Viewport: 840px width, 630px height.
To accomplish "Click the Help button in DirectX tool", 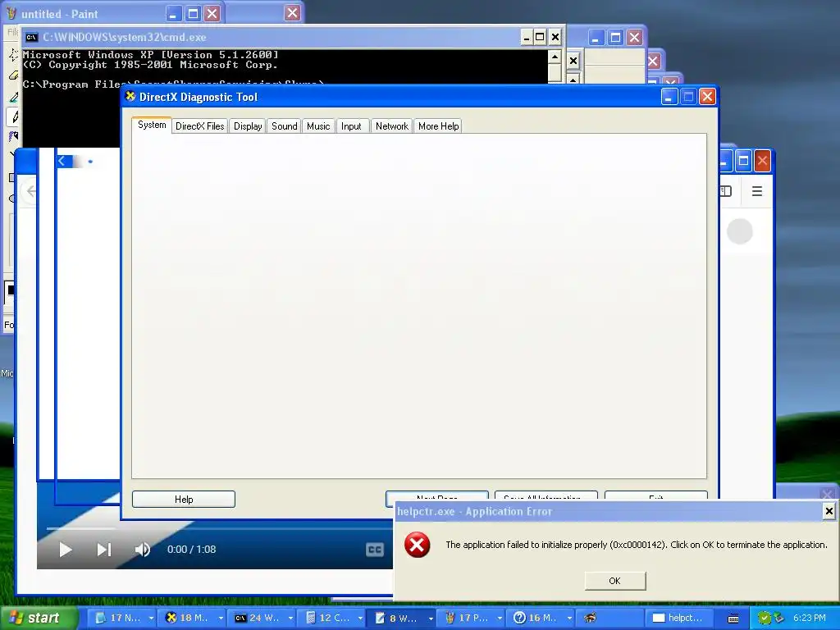I will coord(184,500).
